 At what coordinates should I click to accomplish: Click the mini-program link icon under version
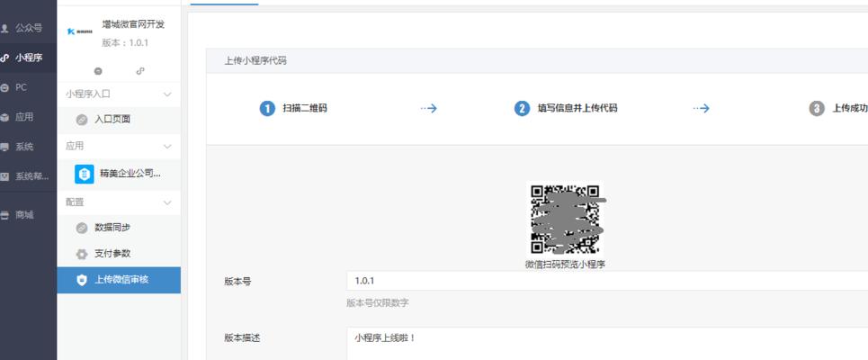(x=140, y=71)
